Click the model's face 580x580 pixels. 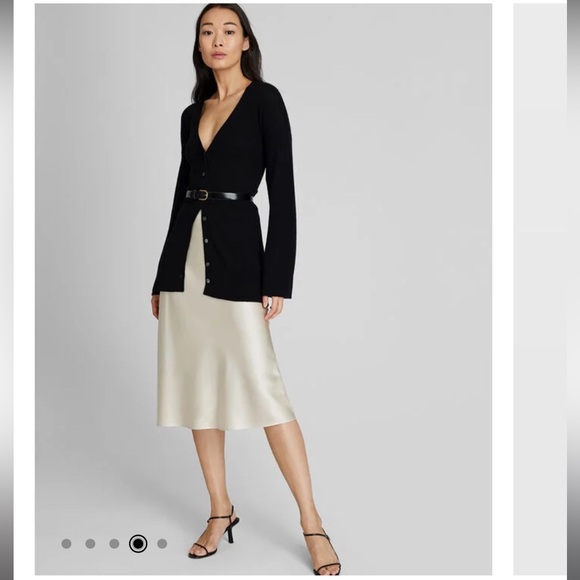point(223,37)
